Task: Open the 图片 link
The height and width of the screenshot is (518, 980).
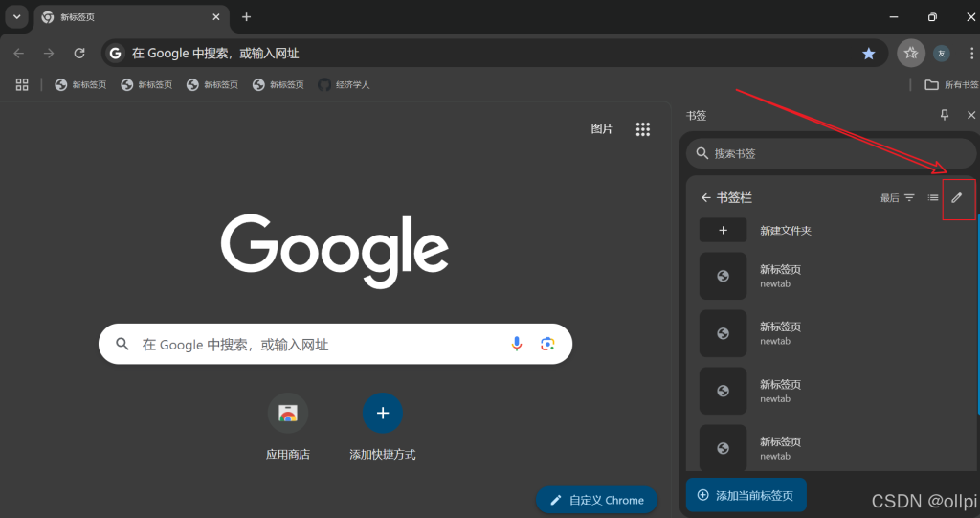Action: click(602, 129)
